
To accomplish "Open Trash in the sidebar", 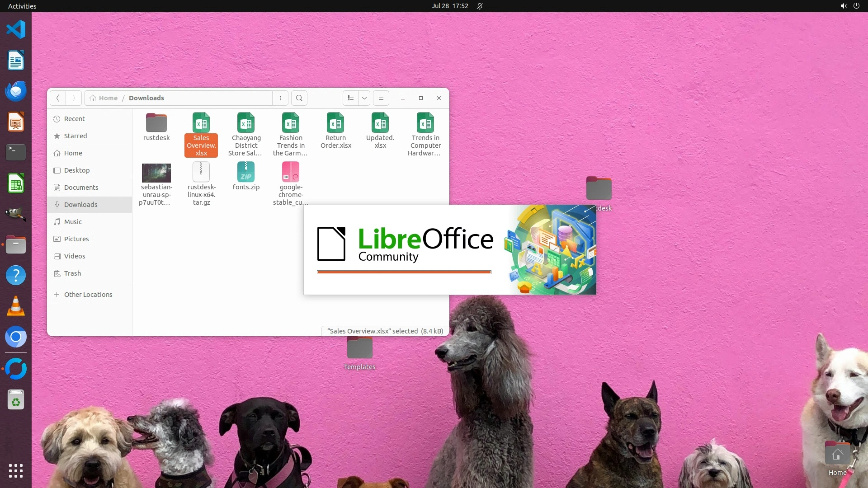I will coord(72,273).
